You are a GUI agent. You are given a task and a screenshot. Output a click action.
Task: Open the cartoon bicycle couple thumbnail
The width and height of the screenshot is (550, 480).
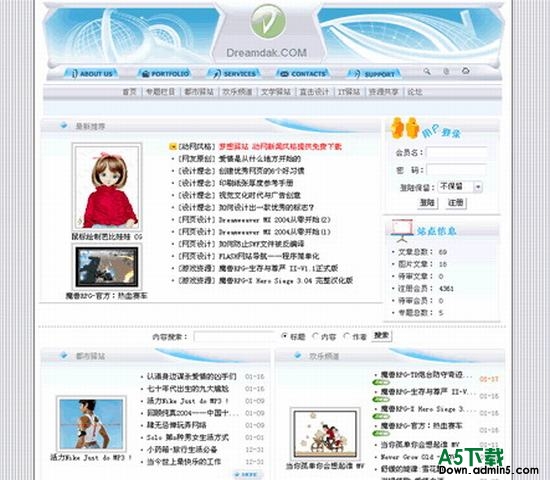[x=326, y=434]
